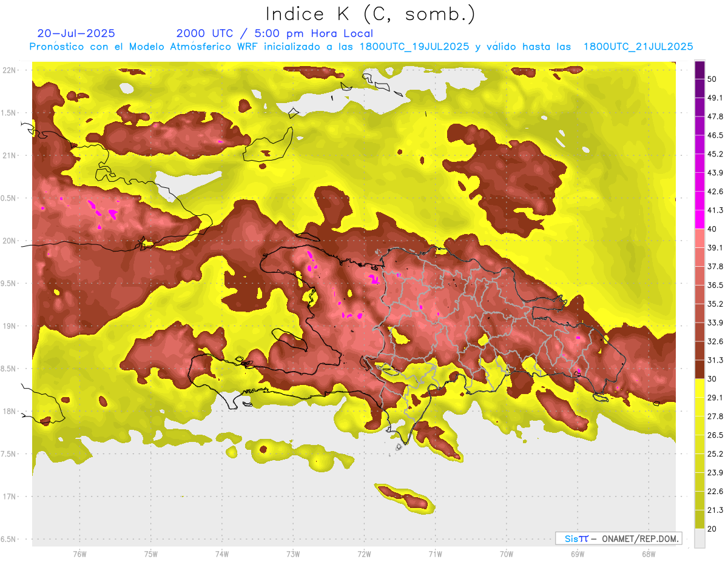The width and height of the screenshot is (728, 562).
Task: Select the olive swatch just above 20
Action: pos(699,519)
